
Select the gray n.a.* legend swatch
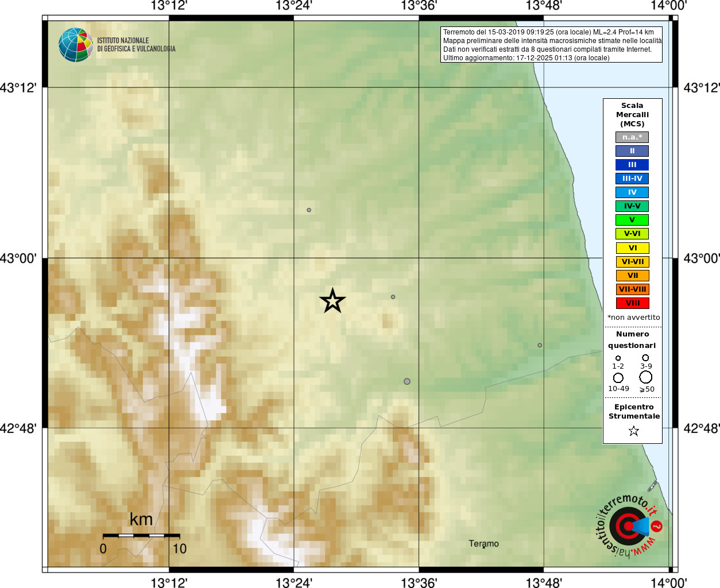[x=632, y=137]
